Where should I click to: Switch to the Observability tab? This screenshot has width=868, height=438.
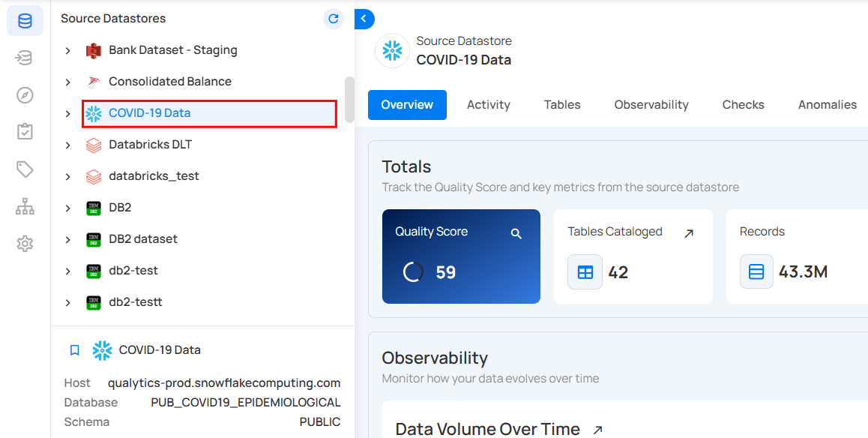click(651, 105)
